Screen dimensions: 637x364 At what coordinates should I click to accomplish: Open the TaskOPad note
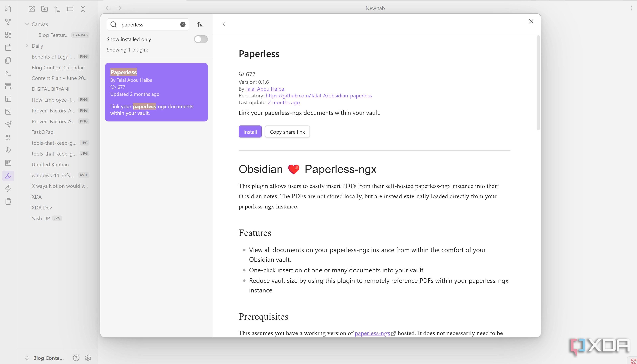pos(43,132)
